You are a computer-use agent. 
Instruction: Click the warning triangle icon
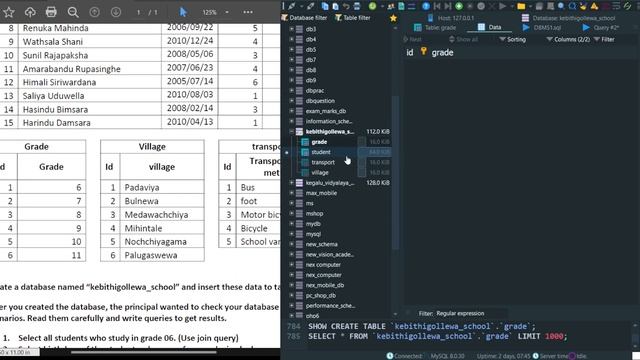pyautogui.click(x=594, y=6)
